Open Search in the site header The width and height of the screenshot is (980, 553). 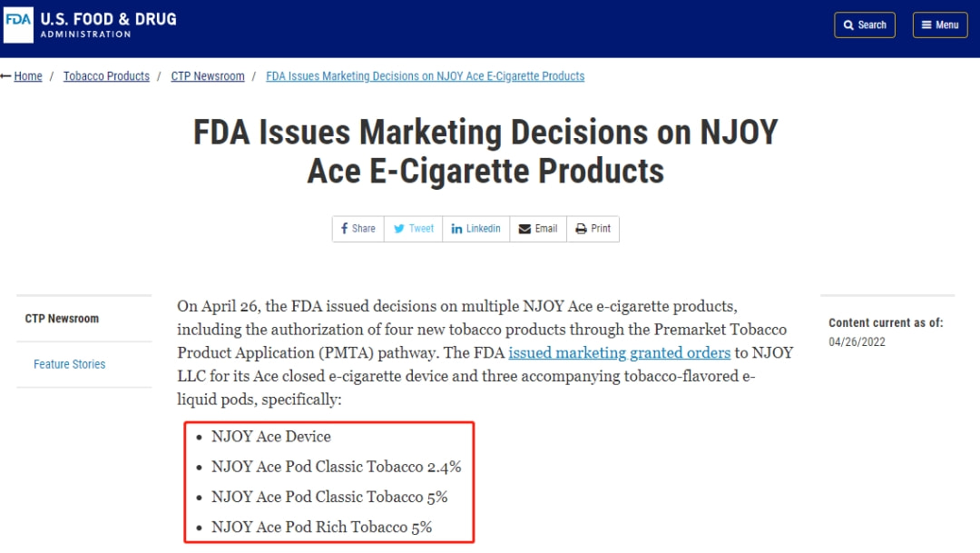[x=864, y=25]
